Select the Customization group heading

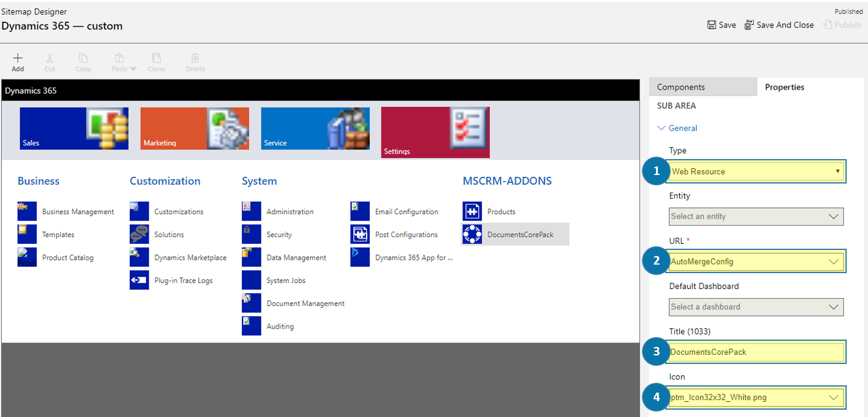coord(165,181)
